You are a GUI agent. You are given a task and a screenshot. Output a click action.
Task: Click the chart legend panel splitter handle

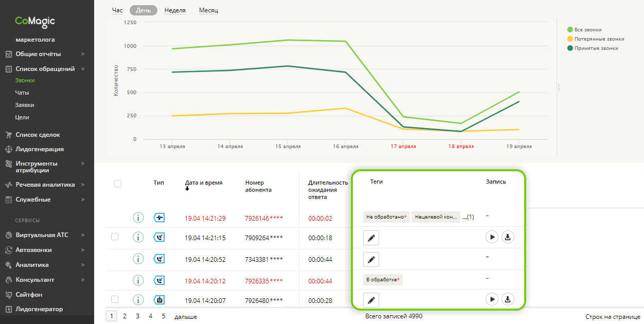(x=559, y=87)
